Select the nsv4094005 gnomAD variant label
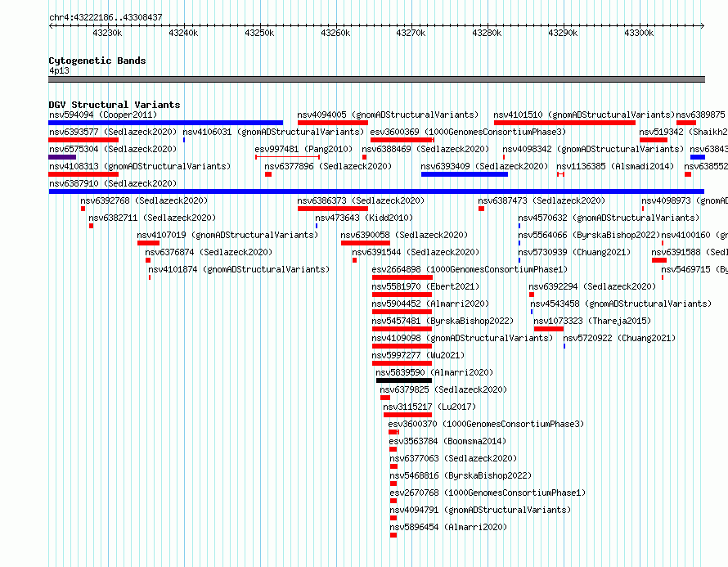This screenshot has width=728, height=567. tap(388, 115)
